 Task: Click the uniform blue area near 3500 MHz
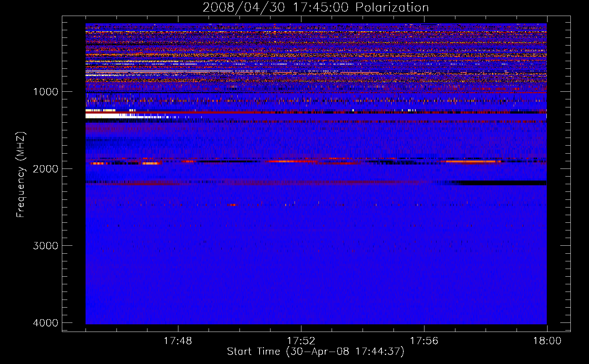point(316,284)
